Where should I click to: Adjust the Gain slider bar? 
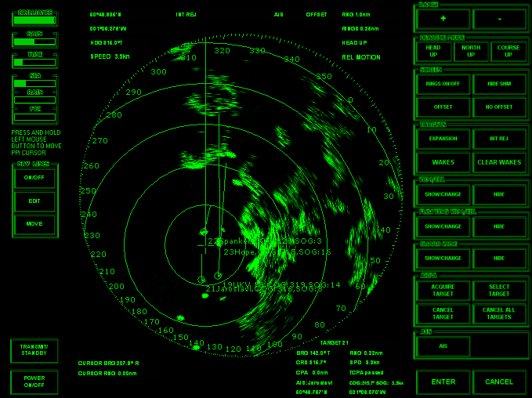pyautogui.click(x=34, y=42)
